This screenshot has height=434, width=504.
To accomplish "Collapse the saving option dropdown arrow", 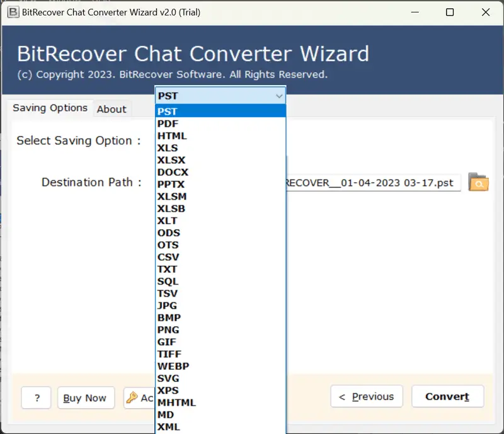I will tap(278, 96).
